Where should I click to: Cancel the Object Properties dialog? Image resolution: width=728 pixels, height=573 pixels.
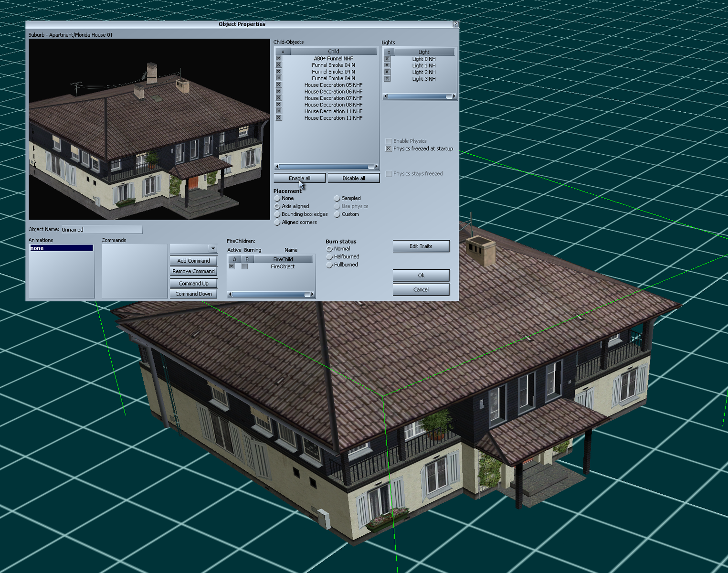[x=421, y=289]
